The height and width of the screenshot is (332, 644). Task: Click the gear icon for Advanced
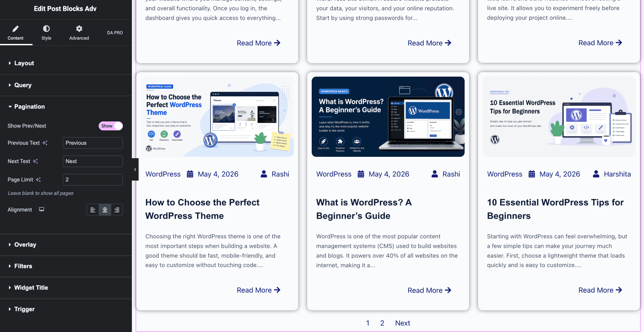click(79, 29)
